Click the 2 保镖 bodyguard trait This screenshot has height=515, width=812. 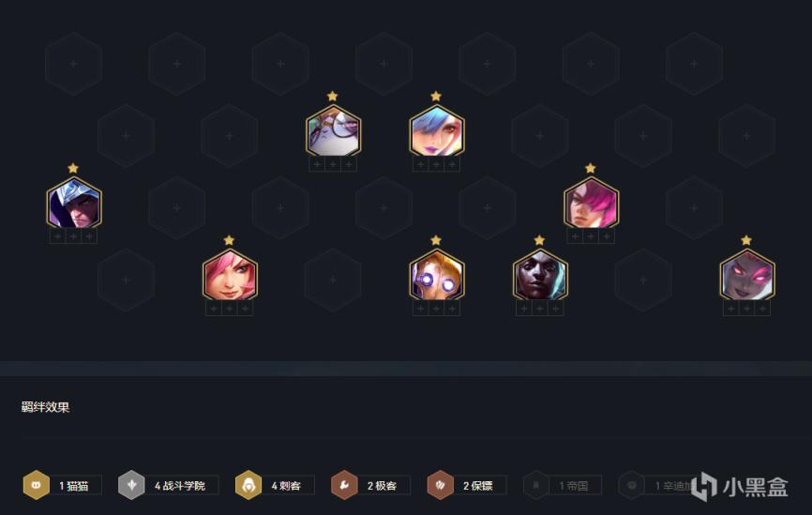[467, 485]
